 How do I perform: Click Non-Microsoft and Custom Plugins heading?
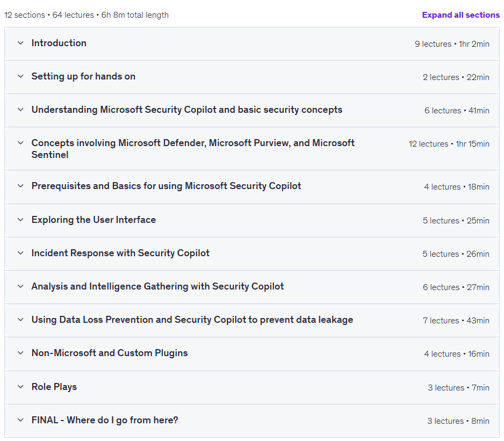point(110,353)
